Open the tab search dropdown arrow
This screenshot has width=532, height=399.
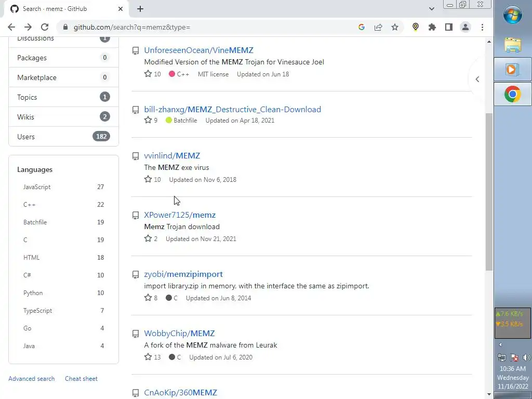(x=432, y=9)
